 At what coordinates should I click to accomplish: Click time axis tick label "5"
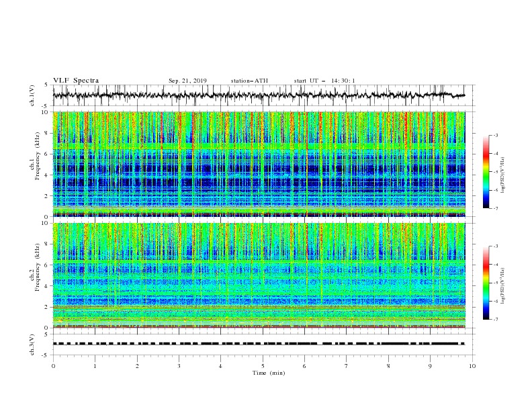(263, 366)
